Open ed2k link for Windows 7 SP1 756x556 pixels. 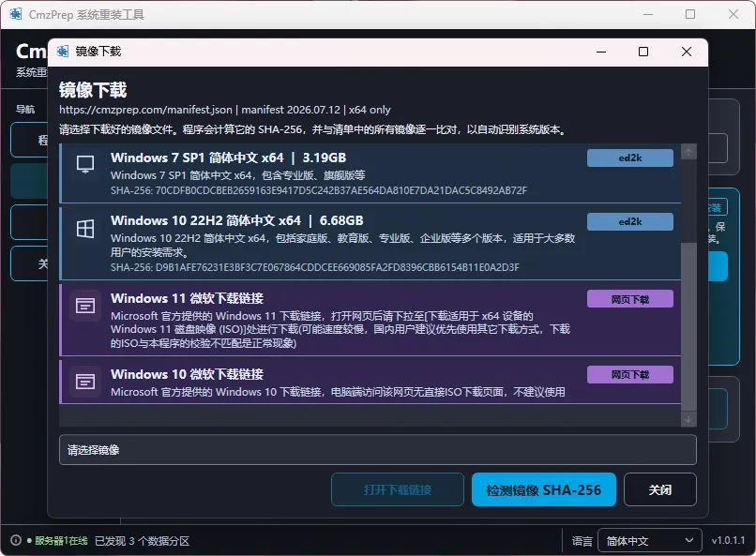[630, 158]
